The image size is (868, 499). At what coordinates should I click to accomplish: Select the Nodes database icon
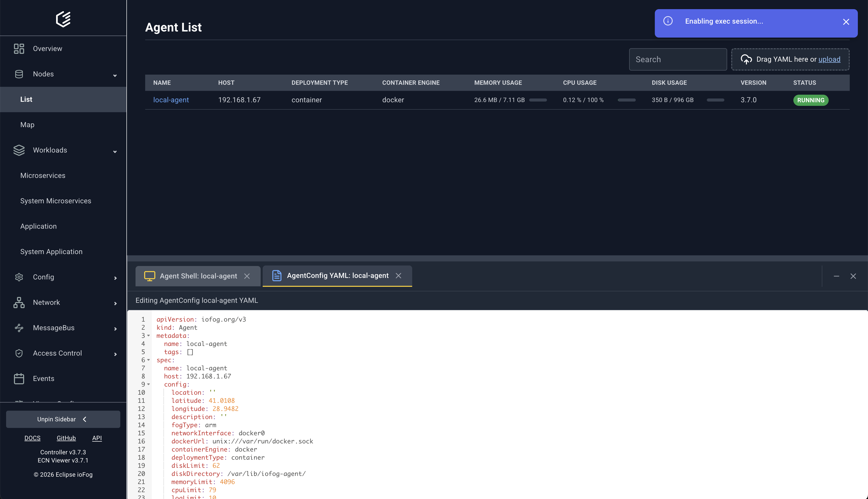[x=19, y=74]
